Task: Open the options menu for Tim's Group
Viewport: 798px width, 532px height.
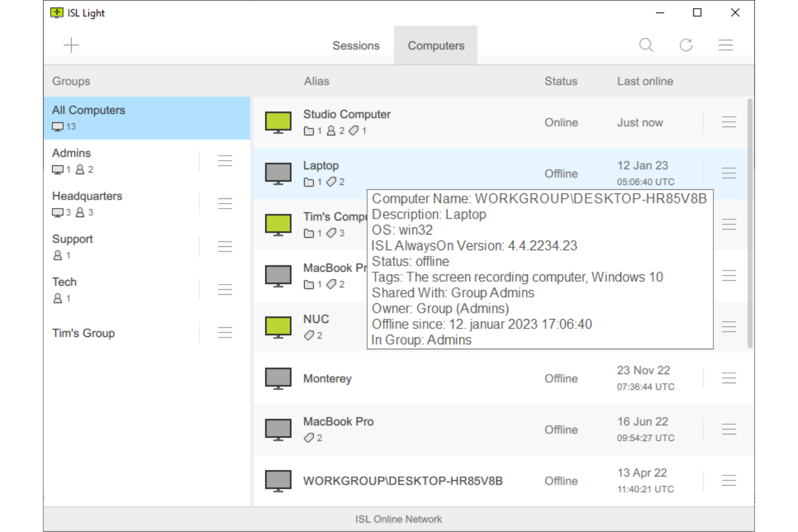Action: (x=225, y=333)
